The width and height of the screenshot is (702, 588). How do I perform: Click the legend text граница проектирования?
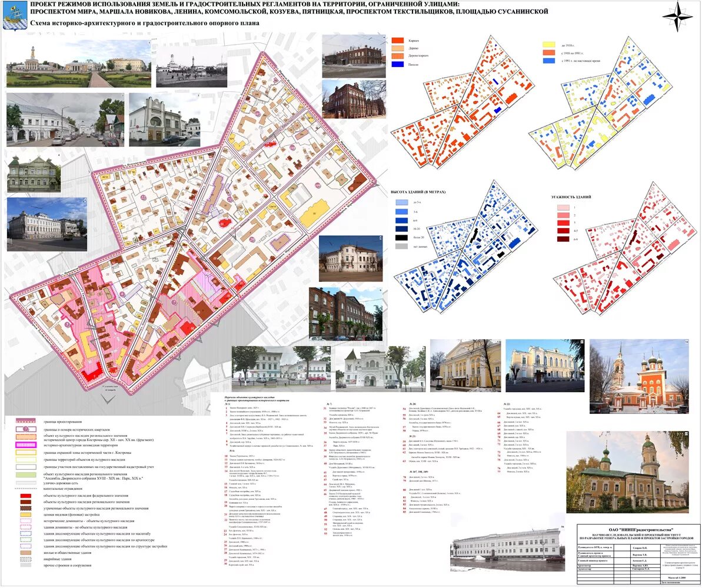pyautogui.click(x=63, y=422)
